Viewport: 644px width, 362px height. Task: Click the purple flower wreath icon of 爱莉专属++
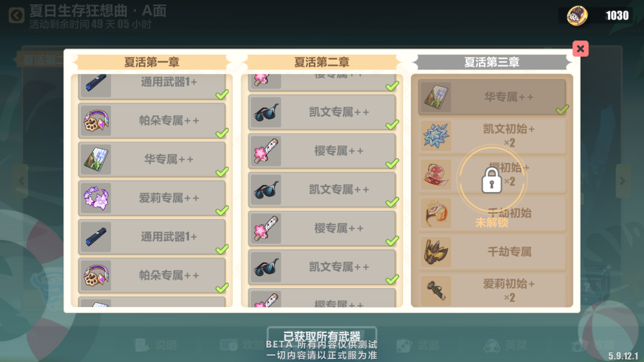pyautogui.click(x=96, y=198)
